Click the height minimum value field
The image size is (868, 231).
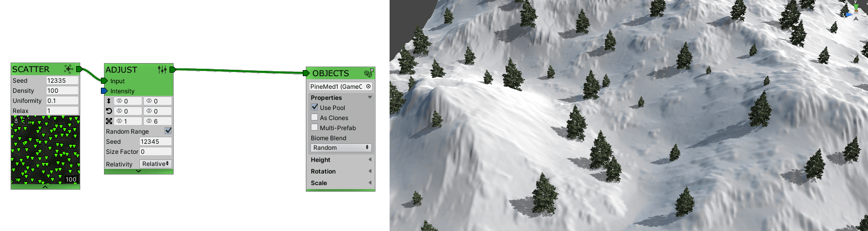128,101
